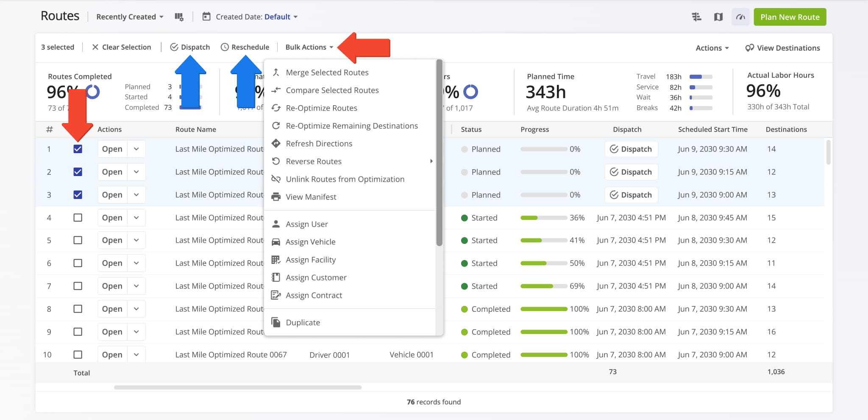
Task: Click the horizontal scrollbar below the table
Action: pos(237,387)
